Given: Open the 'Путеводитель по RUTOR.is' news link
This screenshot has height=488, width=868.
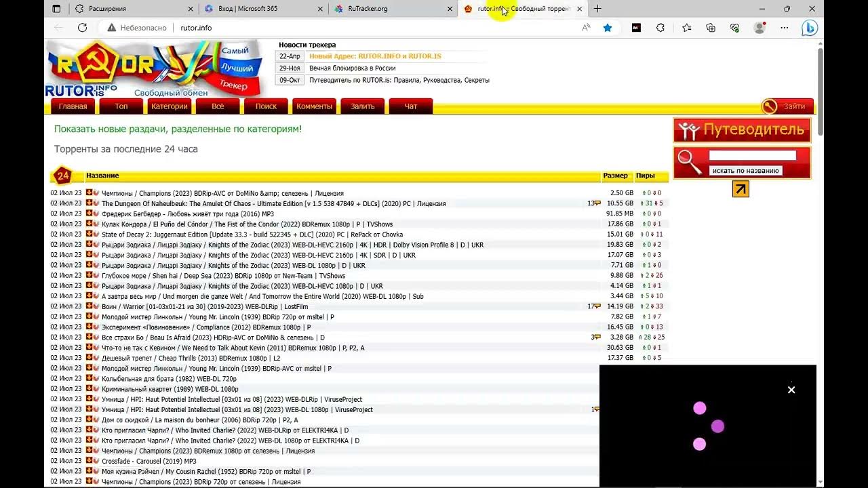Looking at the screenshot, I should (399, 80).
